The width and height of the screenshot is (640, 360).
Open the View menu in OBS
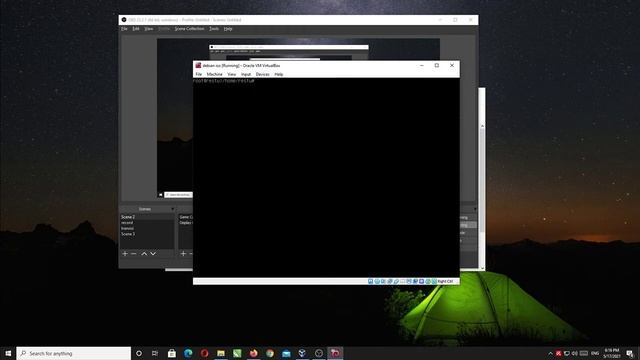coord(149,29)
